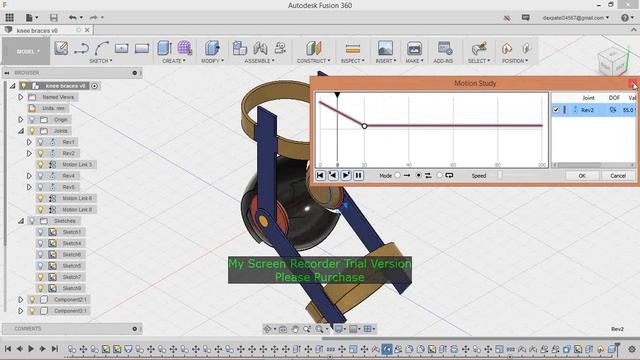Image resolution: width=640 pixels, height=360 pixels.
Task: Click the Undo arrow icon
Action: (73, 18)
